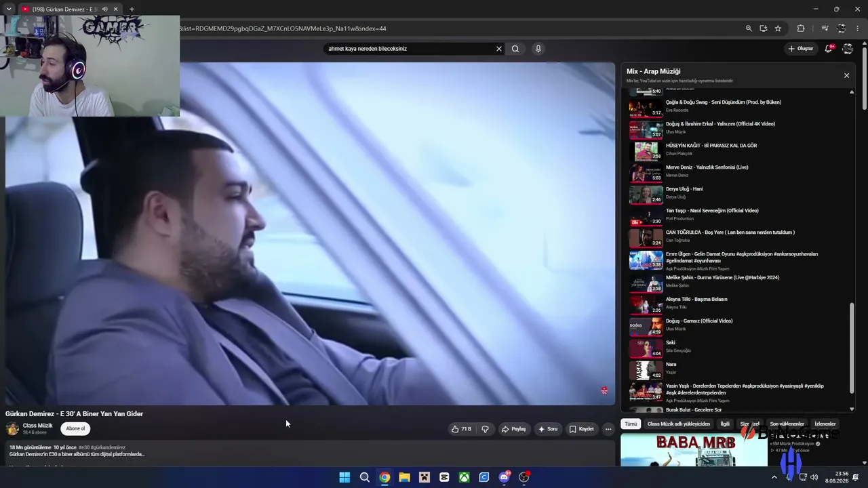Image resolution: width=868 pixels, height=488 pixels.
Task: Open the Windows Start menu
Action: [x=344, y=477]
